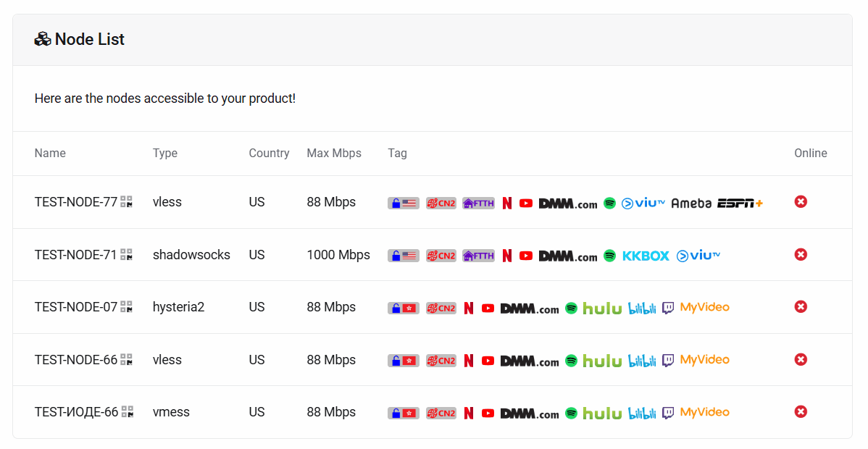Viewport: 868px width, 449px height.
Task: Click the MyVideo tag on TEST-NODE-07
Action: click(704, 308)
